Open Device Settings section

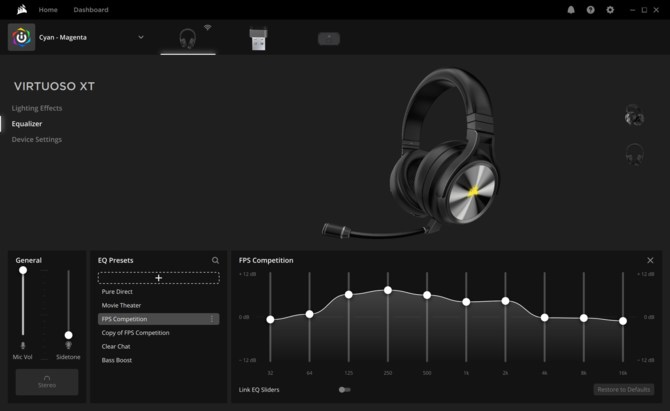coord(37,140)
